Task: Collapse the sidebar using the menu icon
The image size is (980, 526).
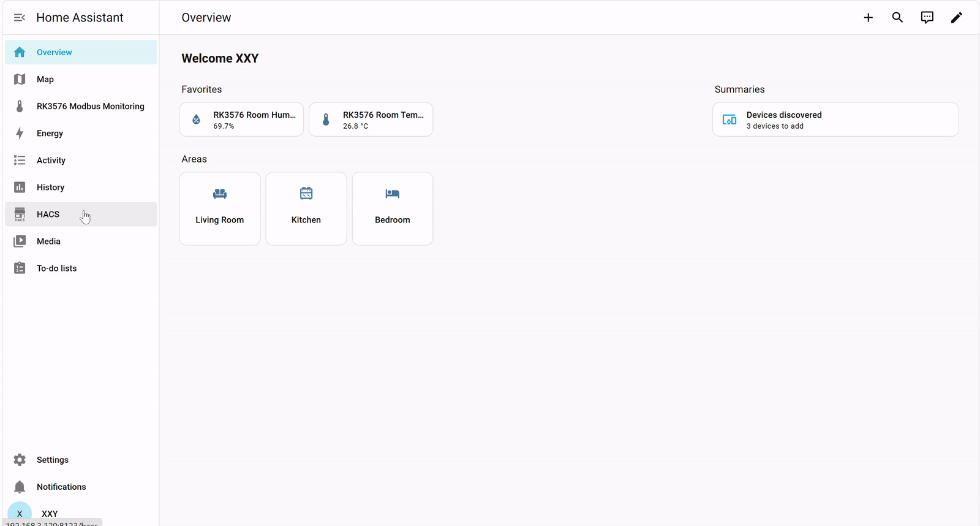Action: coord(20,18)
